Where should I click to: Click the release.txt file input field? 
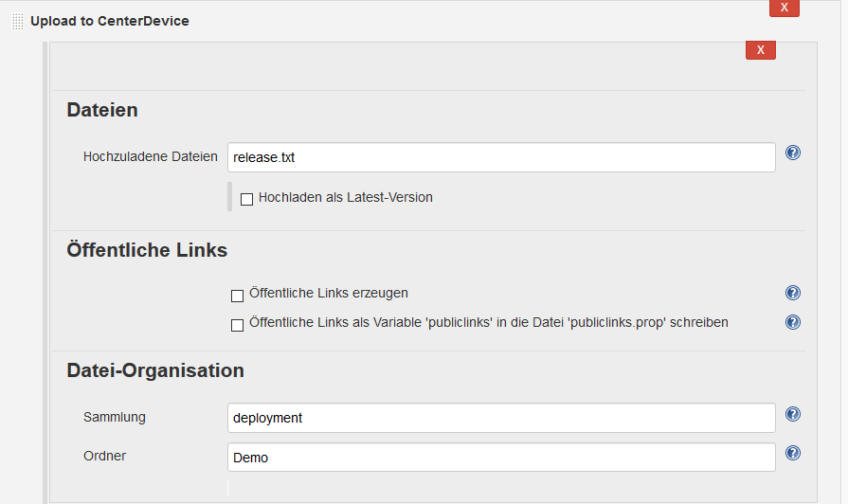[501, 157]
